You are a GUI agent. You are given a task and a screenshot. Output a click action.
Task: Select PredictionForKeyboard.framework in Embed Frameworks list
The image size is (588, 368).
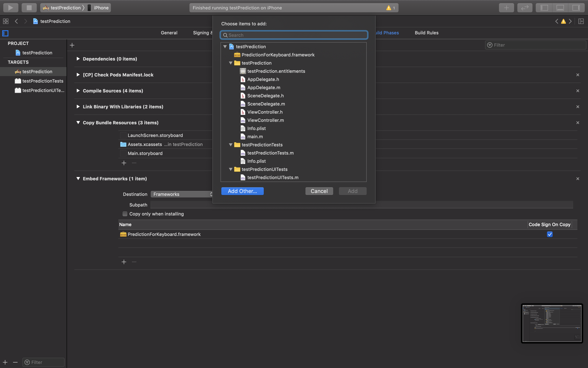347,234
